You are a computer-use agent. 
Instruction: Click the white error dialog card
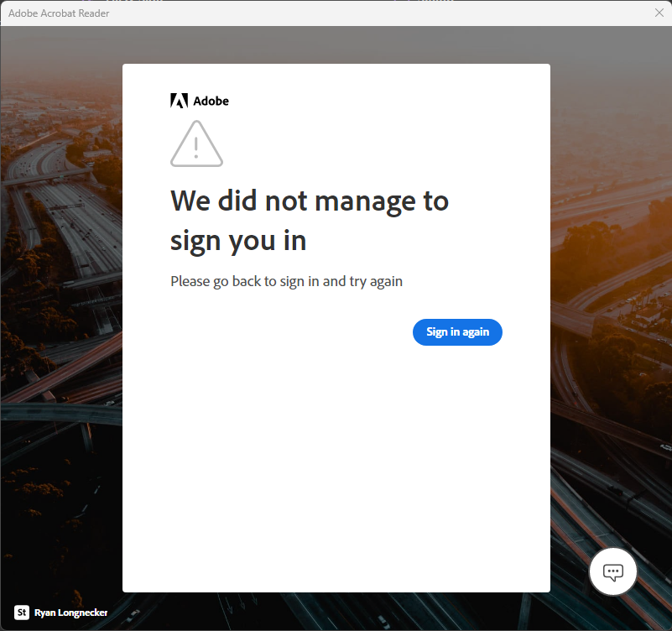[x=336, y=462]
